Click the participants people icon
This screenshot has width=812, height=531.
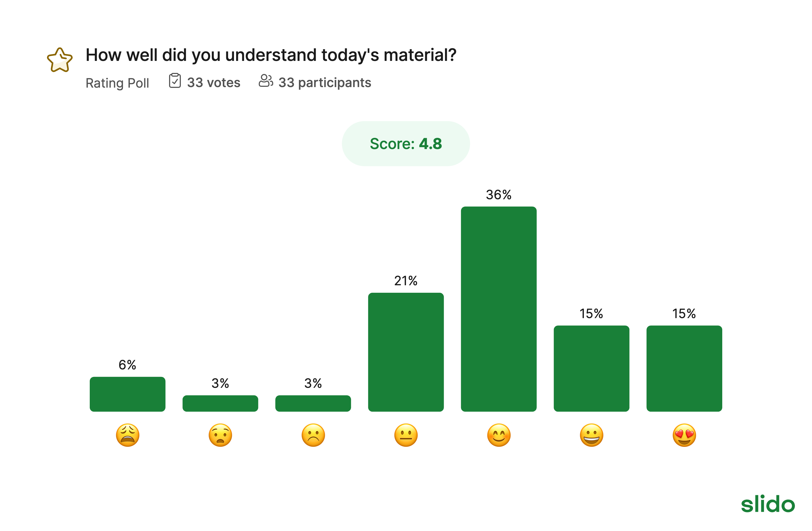click(x=266, y=81)
